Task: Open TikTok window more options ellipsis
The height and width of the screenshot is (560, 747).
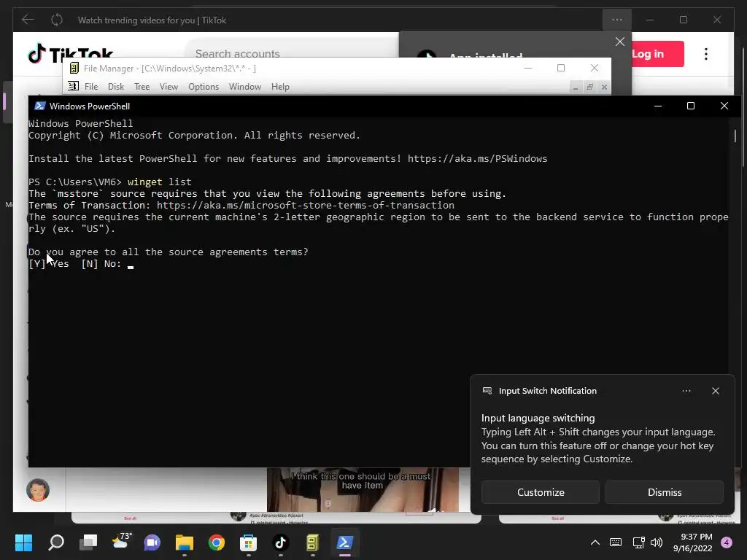Action: [x=617, y=20]
